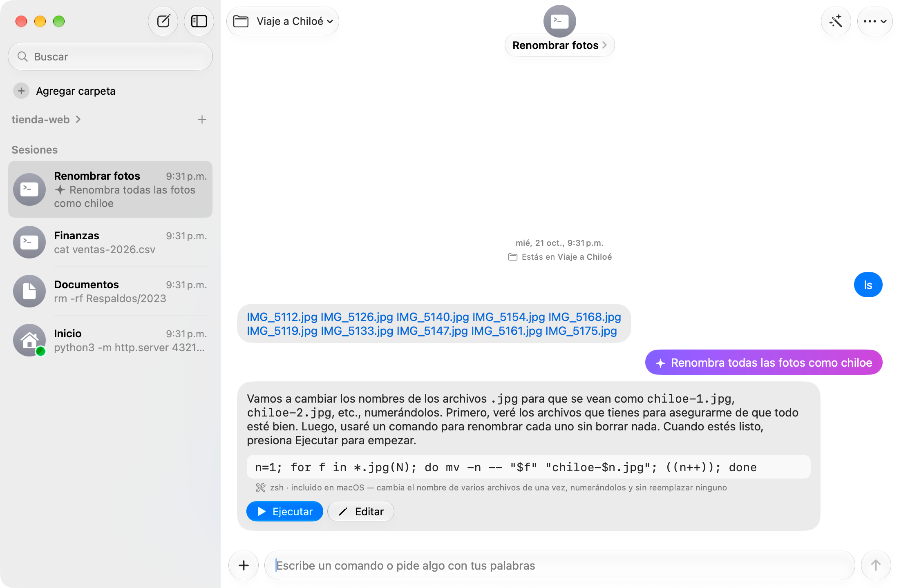
Task: Click the Sesiones section header
Action: pyautogui.click(x=35, y=150)
